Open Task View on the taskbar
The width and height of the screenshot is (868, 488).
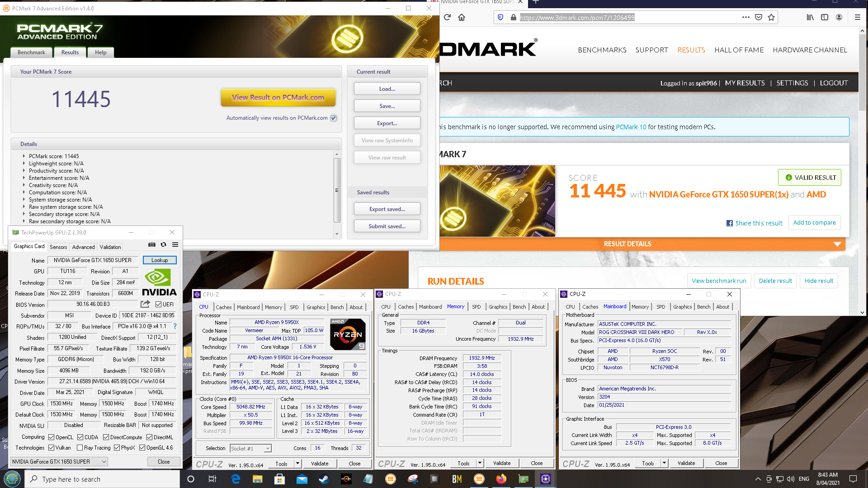212,479
